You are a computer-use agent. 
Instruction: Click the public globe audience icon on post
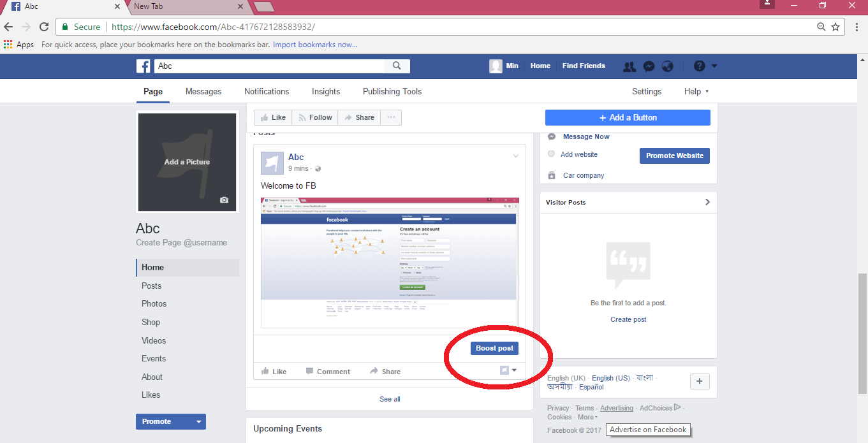point(318,169)
